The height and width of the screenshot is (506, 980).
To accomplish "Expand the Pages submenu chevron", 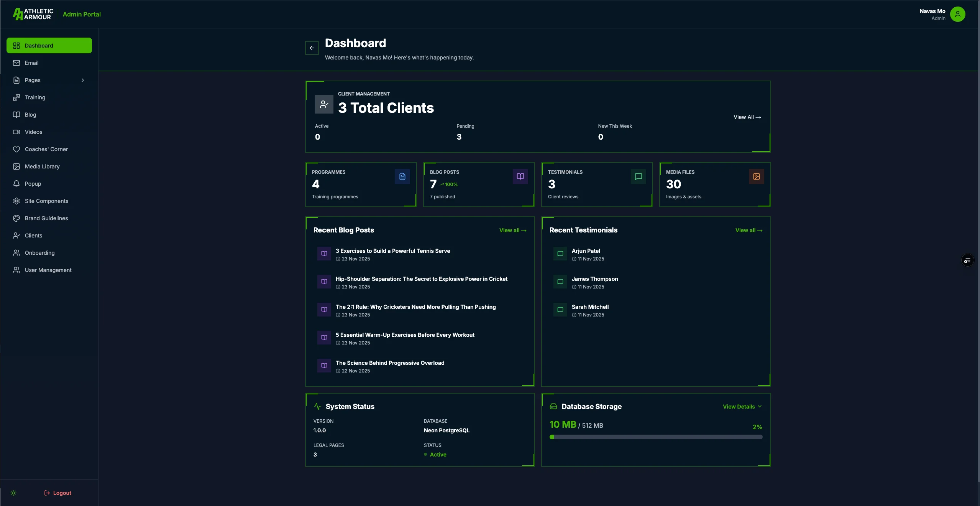I will click(82, 80).
